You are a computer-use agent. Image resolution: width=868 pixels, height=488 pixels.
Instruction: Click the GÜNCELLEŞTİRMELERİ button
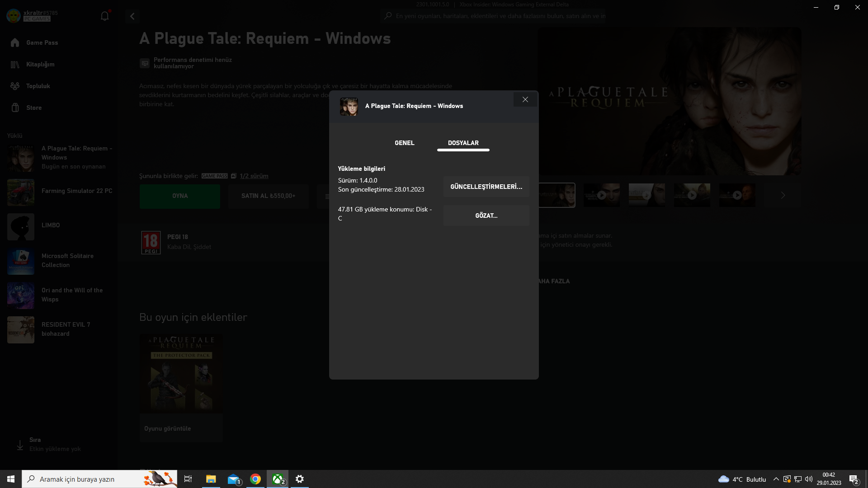486,187
